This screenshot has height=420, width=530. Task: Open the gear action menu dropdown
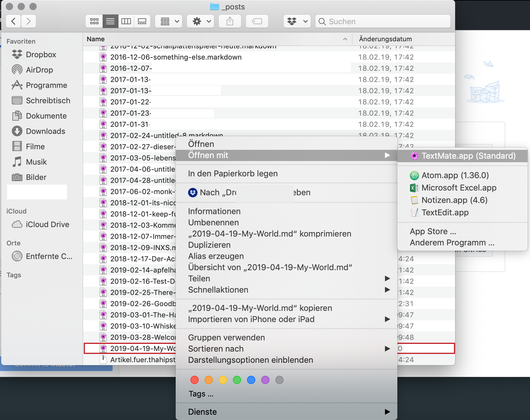[202, 22]
